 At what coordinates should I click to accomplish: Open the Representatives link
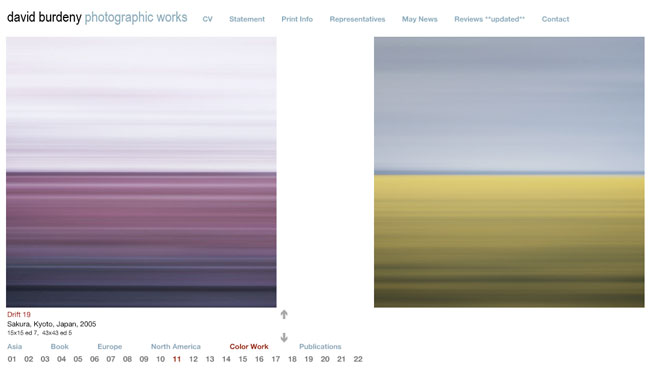(x=357, y=19)
